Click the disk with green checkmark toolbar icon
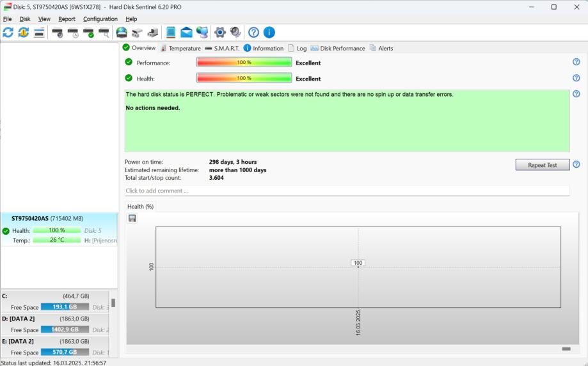Image resolution: width=588 pixels, height=366 pixels. pyautogui.click(x=88, y=33)
